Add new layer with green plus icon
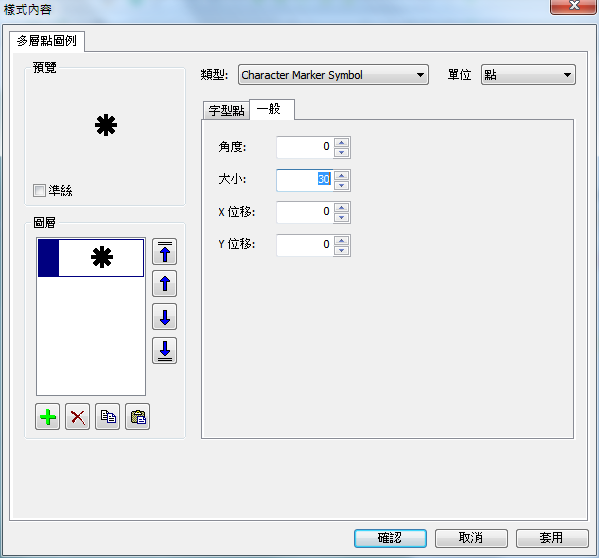The height and width of the screenshot is (558, 599). pyautogui.click(x=47, y=417)
